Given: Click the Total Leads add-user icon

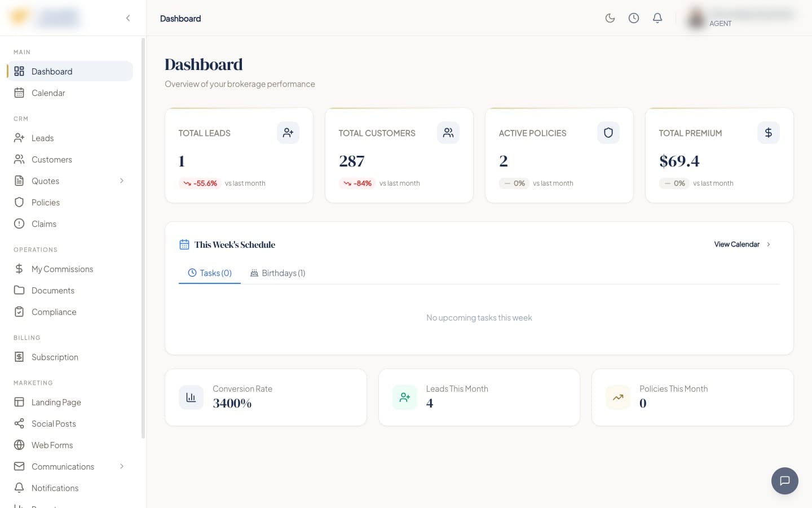Looking at the screenshot, I should tap(288, 133).
